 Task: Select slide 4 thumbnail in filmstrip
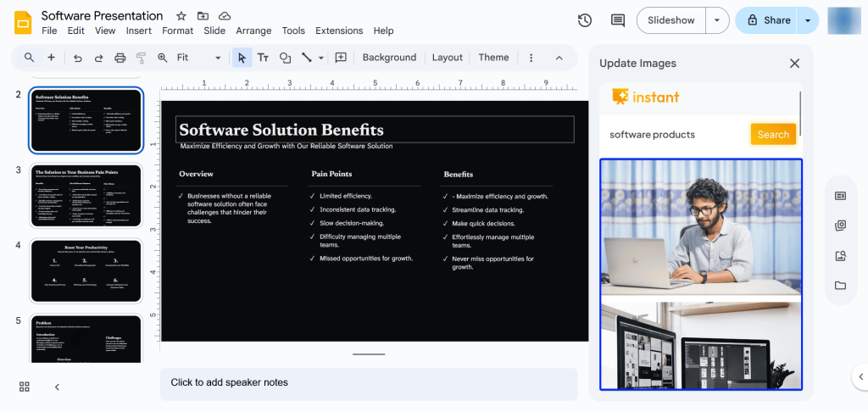coord(86,271)
